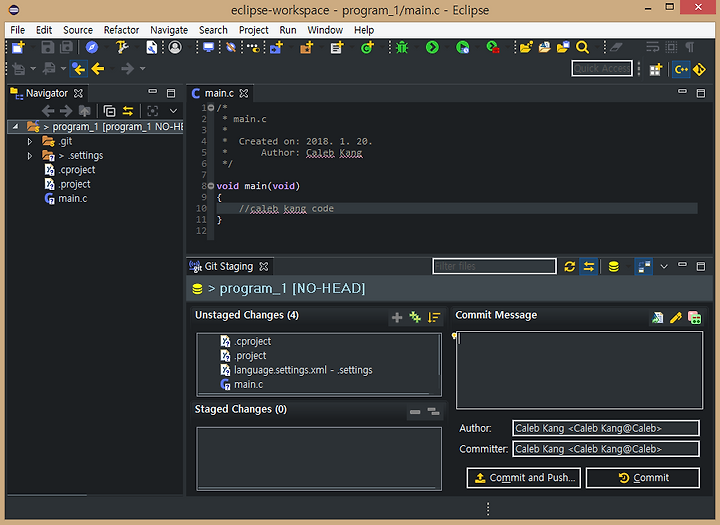Toggle Show Whitespace Characters pilcrow icon
Viewport: 720px width, 525px height.
[689, 47]
